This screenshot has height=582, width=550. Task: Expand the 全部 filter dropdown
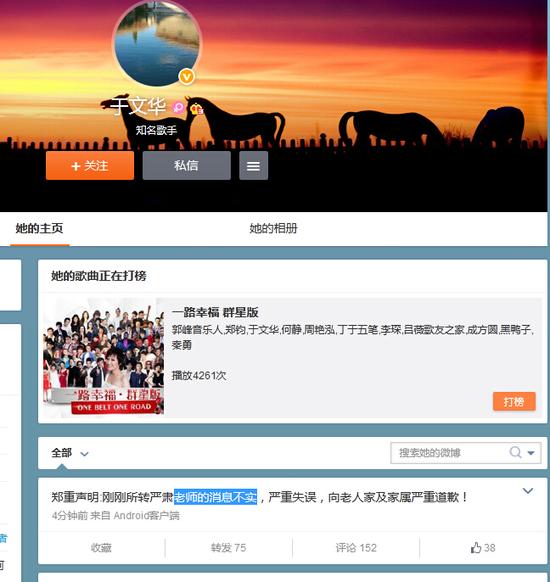[70, 453]
